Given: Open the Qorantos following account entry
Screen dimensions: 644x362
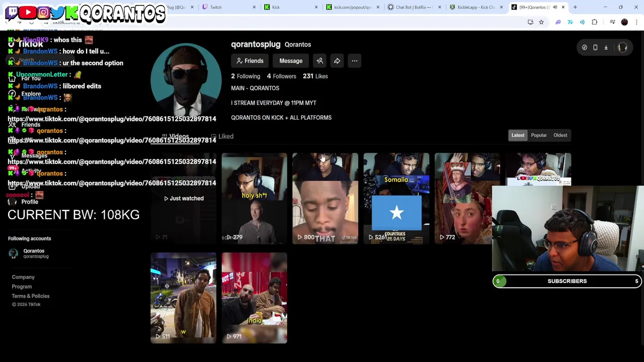Looking at the screenshot, I should tap(29, 253).
